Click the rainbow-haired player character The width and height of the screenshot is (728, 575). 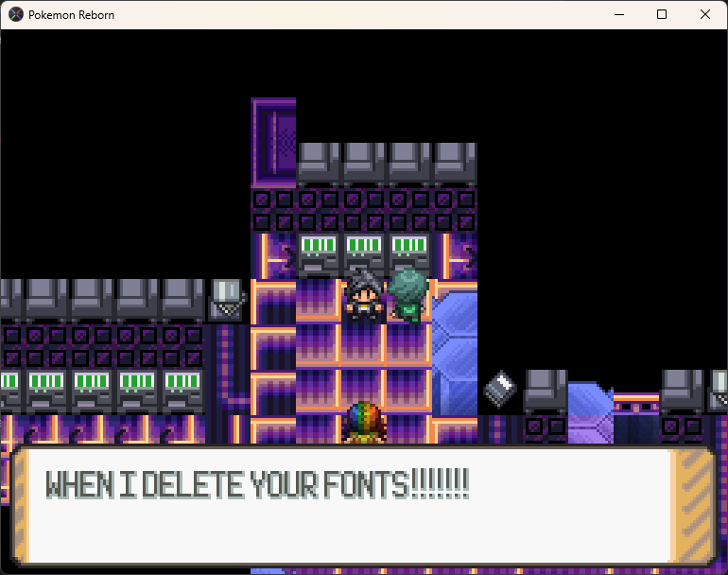(364, 422)
